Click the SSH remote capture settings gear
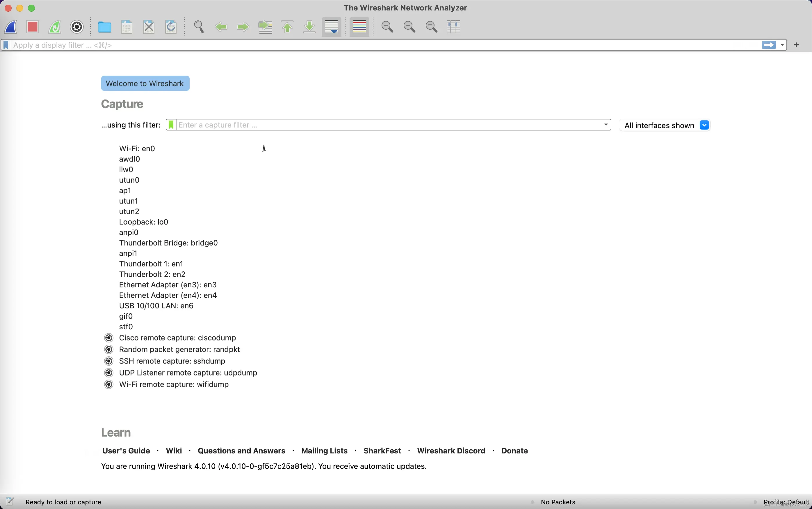This screenshot has width=812, height=509. (x=109, y=361)
